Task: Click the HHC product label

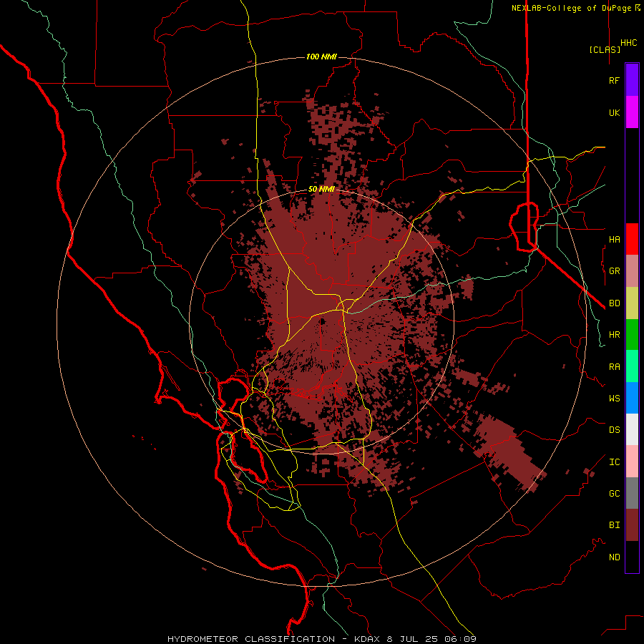Action: click(x=629, y=43)
